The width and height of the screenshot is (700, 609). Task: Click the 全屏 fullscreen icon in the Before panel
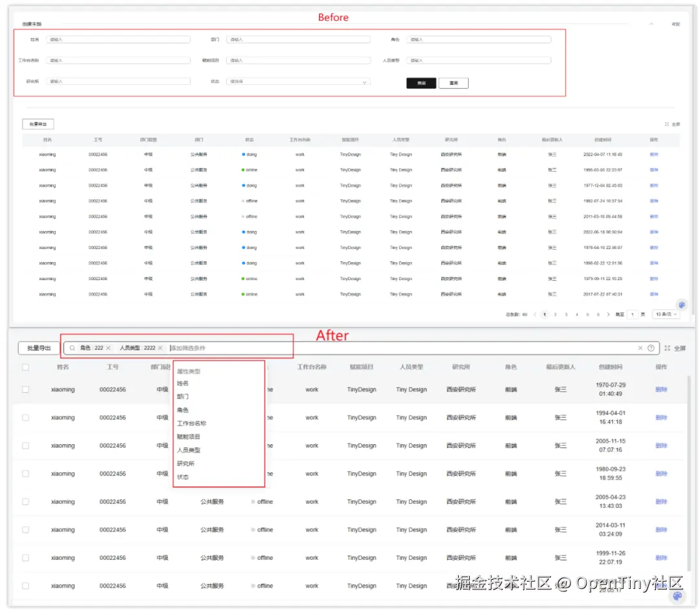(x=666, y=125)
